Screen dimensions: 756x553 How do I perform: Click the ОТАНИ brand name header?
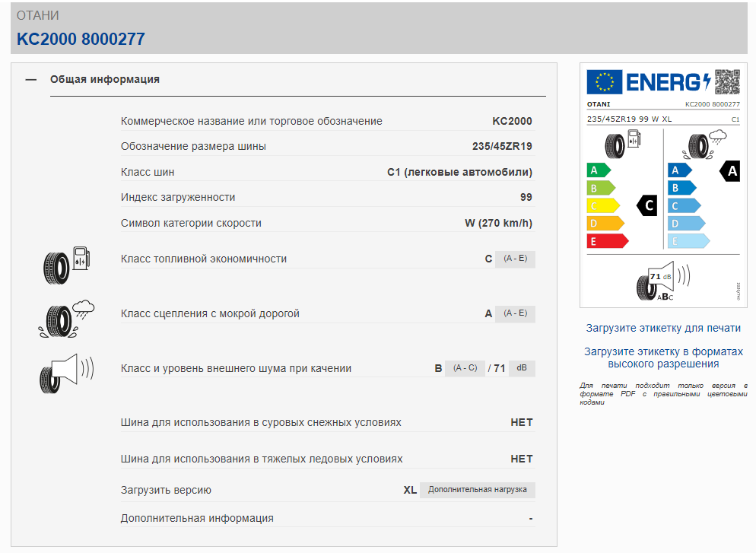click(x=37, y=15)
